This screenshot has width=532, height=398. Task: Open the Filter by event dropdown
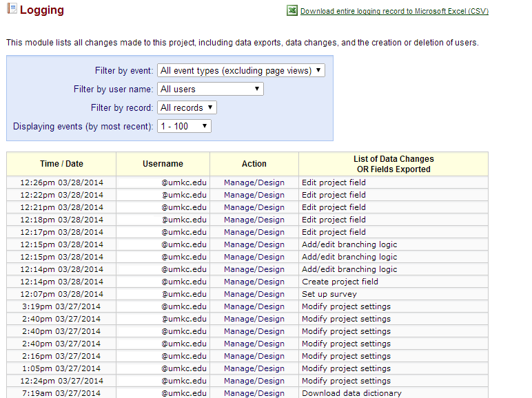241,70
